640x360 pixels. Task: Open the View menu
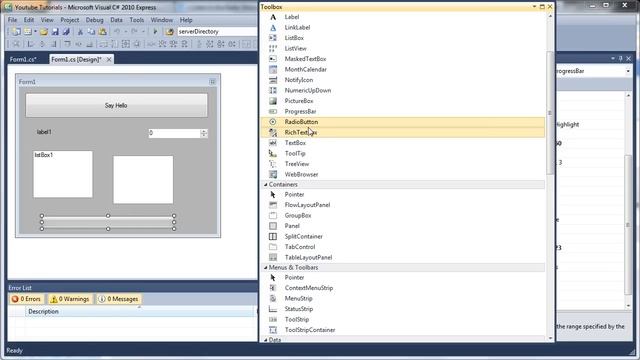[x=47, y=20]
